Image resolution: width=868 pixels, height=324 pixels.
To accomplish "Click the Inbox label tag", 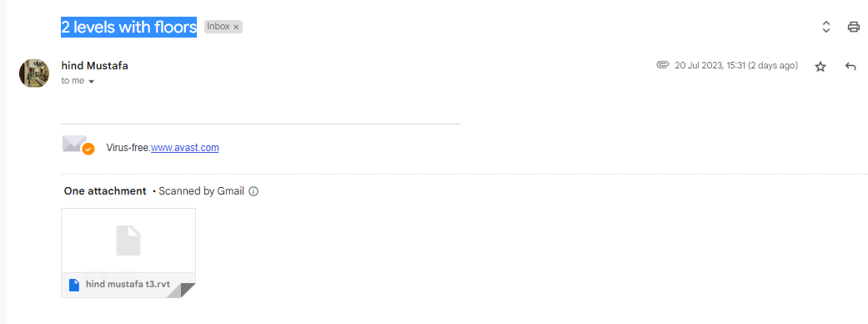I will pyautogui.click(x=218, y=27).
